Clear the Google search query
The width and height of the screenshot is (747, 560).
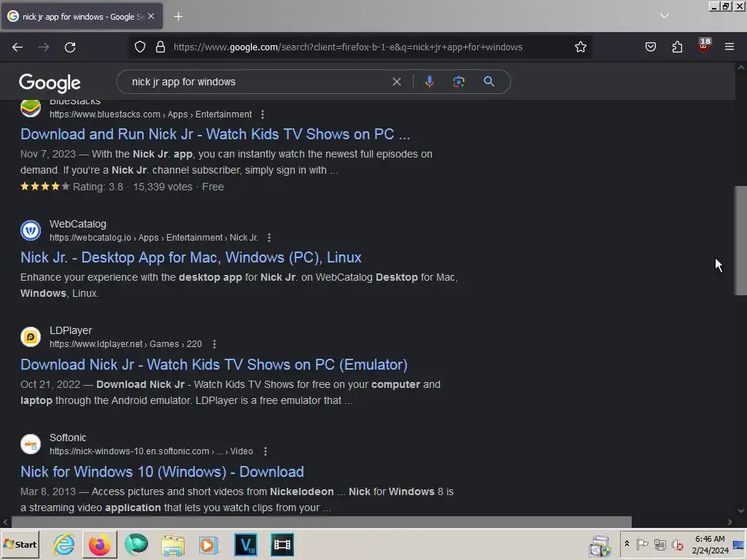(x=396, y=82)
